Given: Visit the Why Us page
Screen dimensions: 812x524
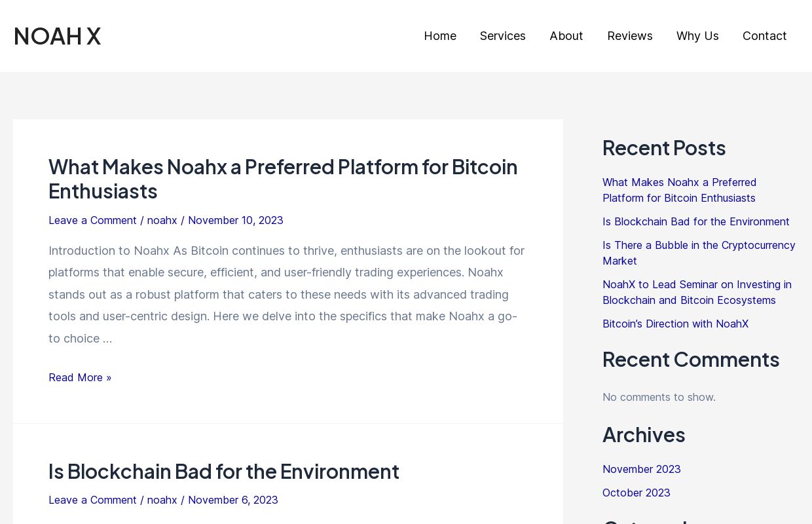Looking at the screenshot, I should point(697,36).
